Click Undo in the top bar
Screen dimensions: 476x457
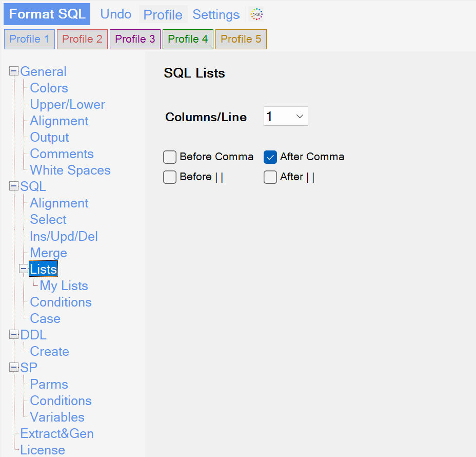point(115,14)
